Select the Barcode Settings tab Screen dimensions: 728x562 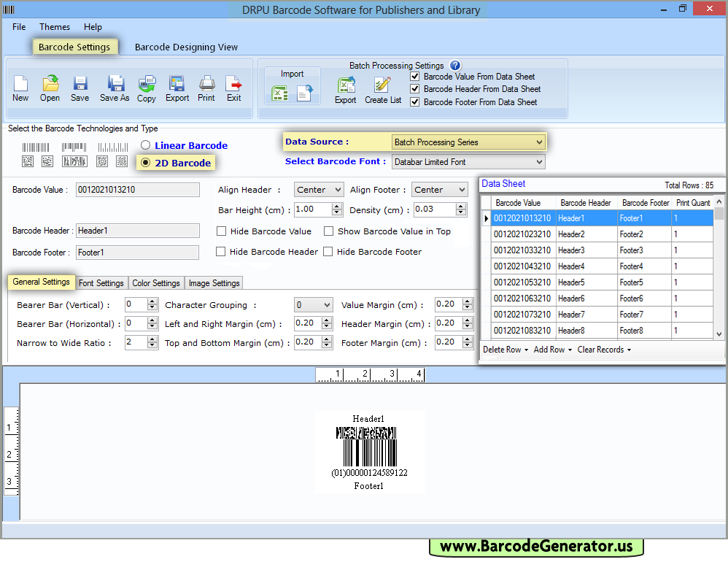pos(74,47)
